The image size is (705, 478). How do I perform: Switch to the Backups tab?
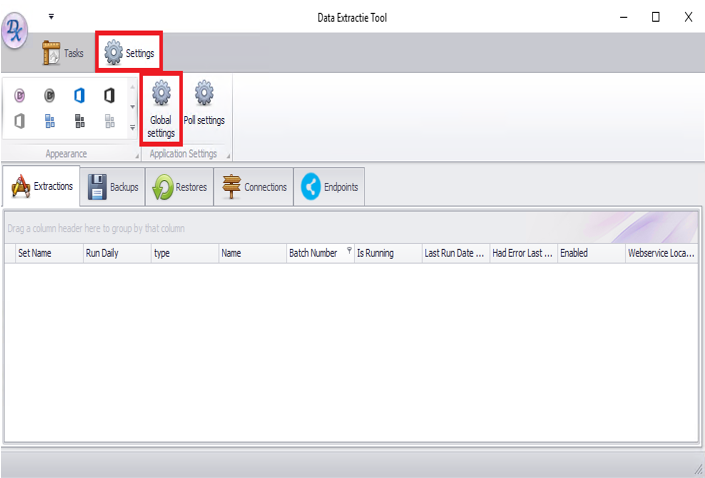(112, 187)
